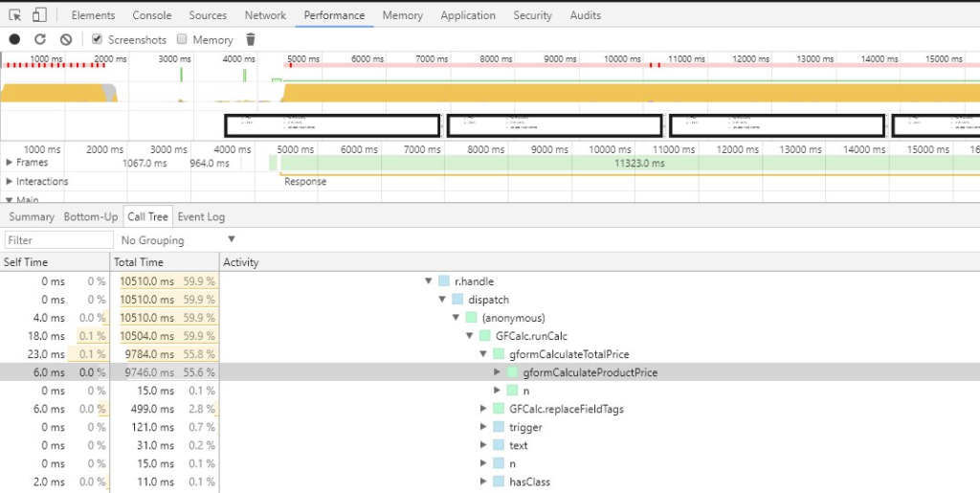Screen dimensions: 980x493
Task: Expand the Frames track
Action: pos(10,163)
